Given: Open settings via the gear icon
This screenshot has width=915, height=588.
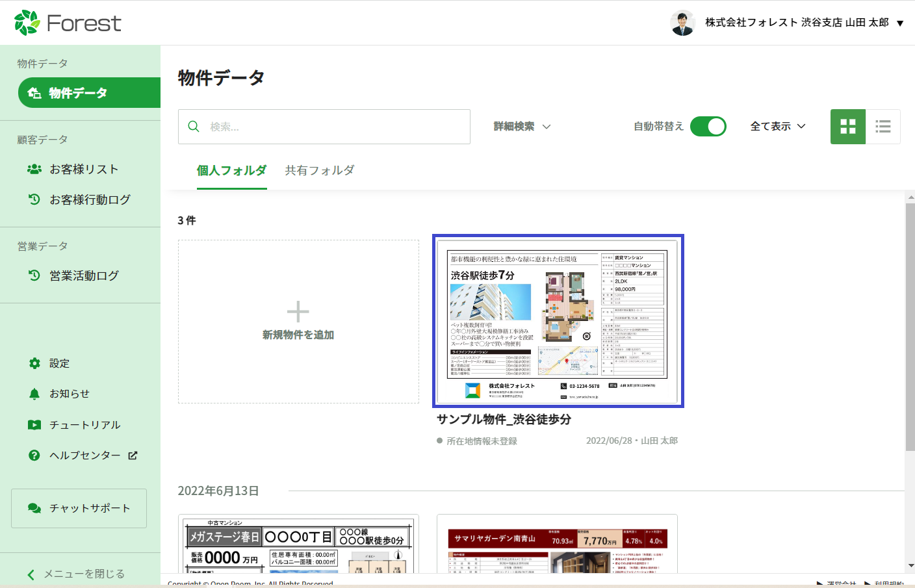Looking at the screenshot, I should pos(34,363).
